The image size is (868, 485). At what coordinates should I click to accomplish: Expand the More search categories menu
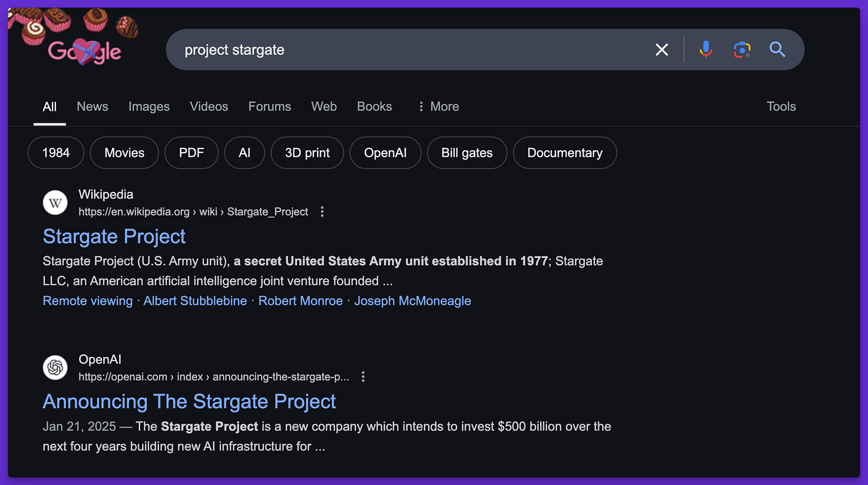pyautogui.click(x=438, y=106)
